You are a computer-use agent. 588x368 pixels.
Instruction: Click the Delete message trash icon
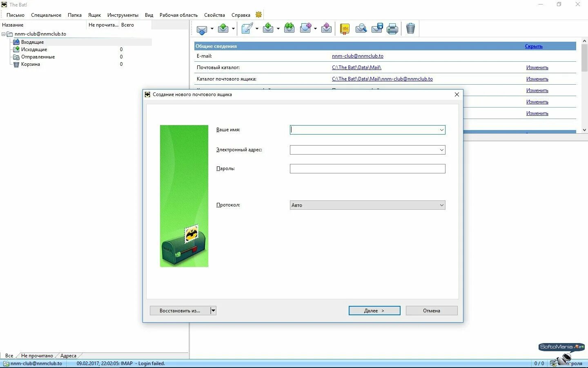coord(411,28)
